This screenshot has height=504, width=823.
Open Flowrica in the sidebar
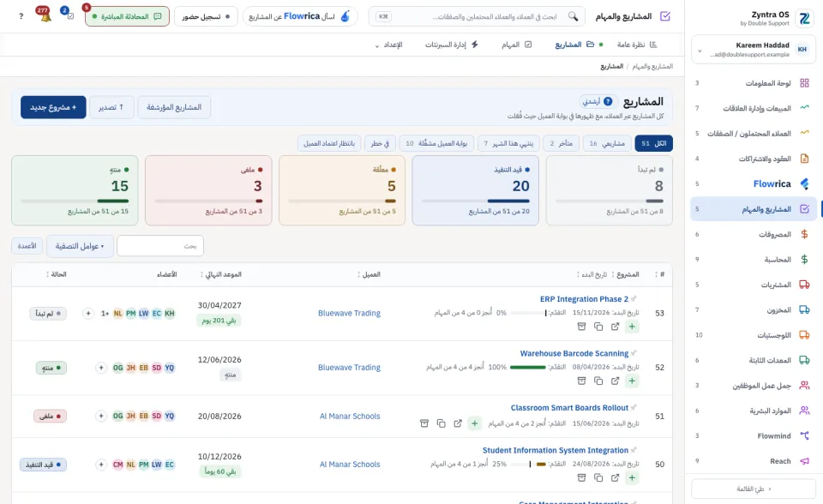point(754,183)
